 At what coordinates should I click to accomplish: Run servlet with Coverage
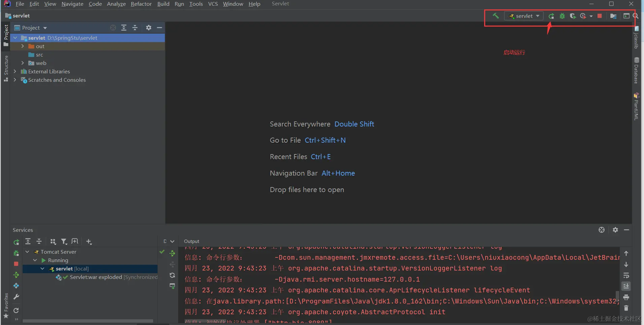[x=573, y=16]
